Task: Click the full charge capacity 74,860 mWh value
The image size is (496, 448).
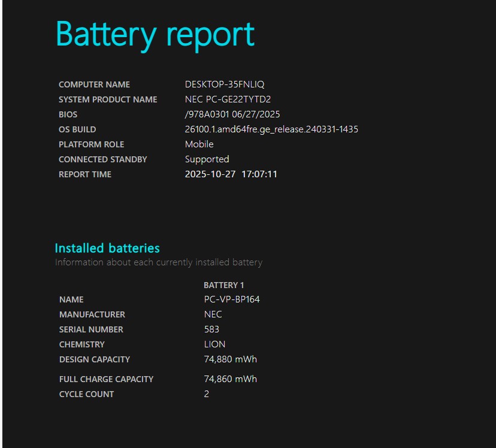Action: [x=230, y=379]
